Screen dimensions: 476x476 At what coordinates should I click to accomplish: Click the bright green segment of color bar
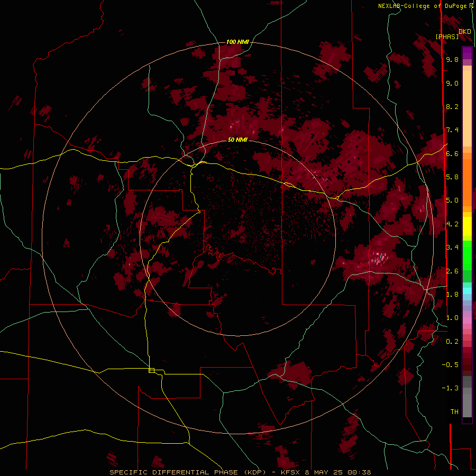[467, 255]
